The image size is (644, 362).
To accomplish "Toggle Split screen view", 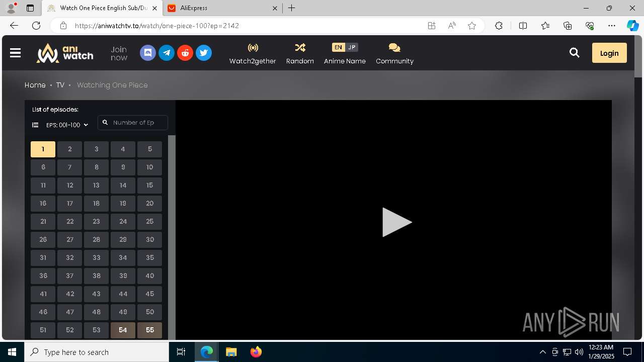I will click(523, 26).
